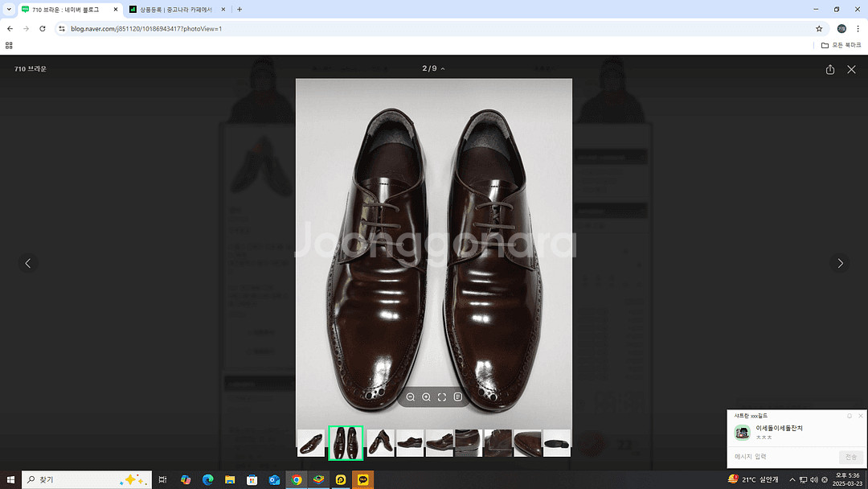
Task: Zoom out the photo in the viewer
Action: pos(410,397)
